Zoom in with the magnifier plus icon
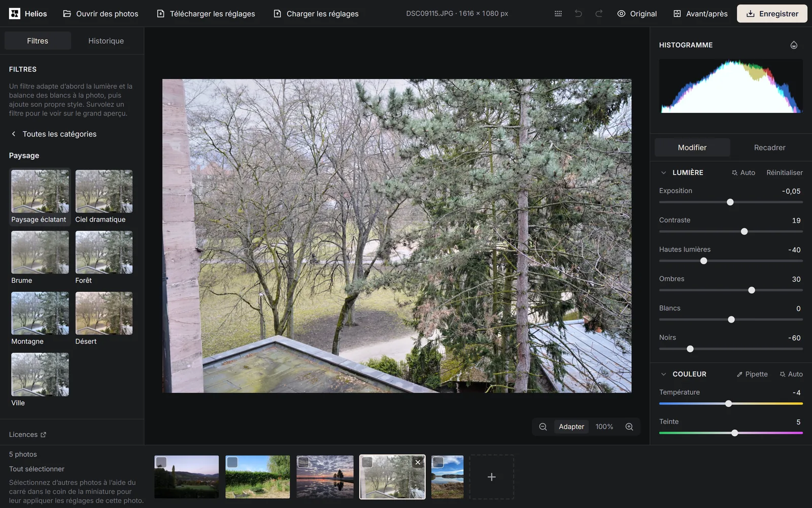This screenshot has width=812, height=508. (629, 427)
